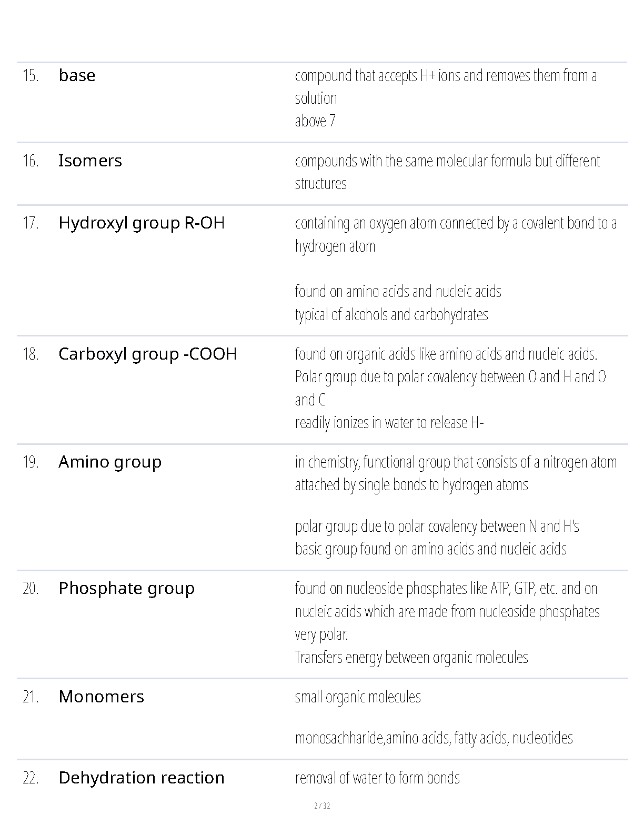Click the item number 15

(31, 76)
